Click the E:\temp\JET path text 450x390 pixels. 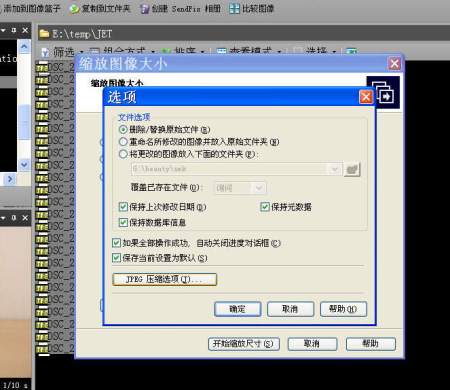(82, 34)
